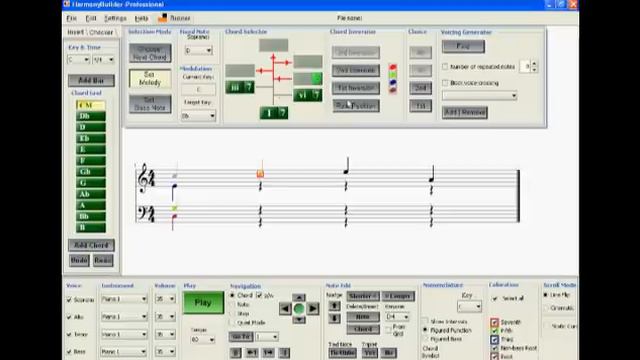640x360 pixels.
Task: Click the green alternate chord option box
Action: coord(317,78)
